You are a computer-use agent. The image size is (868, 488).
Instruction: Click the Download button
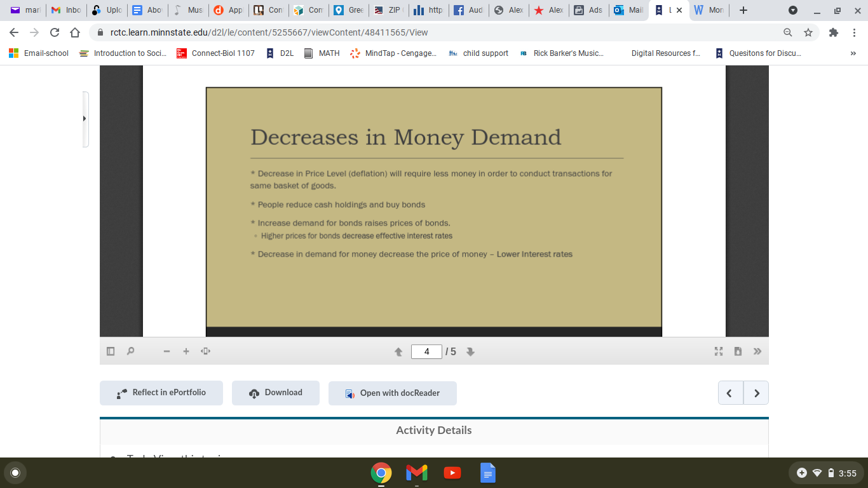coord(275,393)
